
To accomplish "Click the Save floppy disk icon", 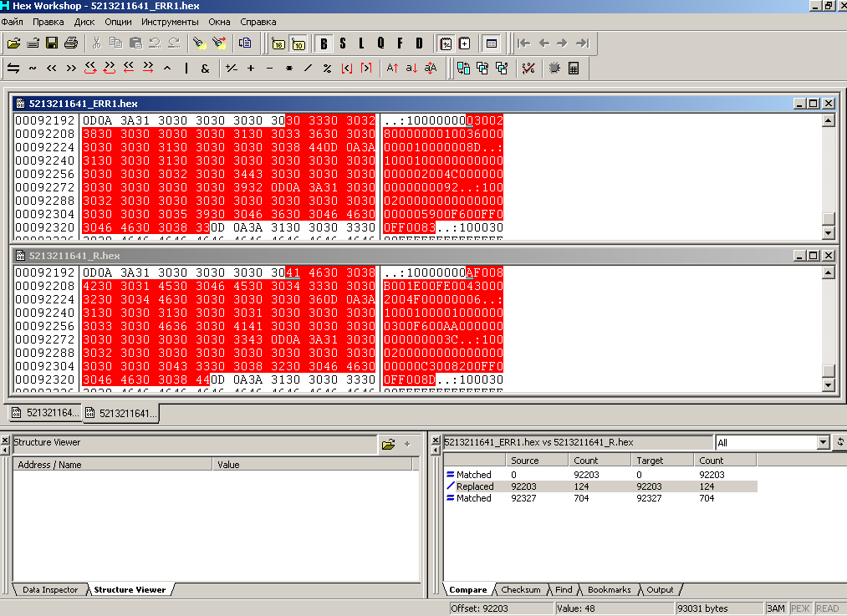I will [52, 43].
